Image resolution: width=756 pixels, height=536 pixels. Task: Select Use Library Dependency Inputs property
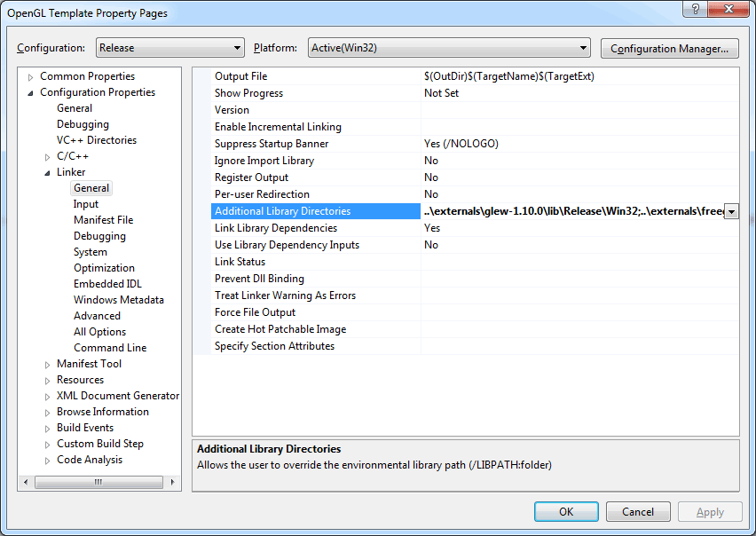(x=315, y=245)
